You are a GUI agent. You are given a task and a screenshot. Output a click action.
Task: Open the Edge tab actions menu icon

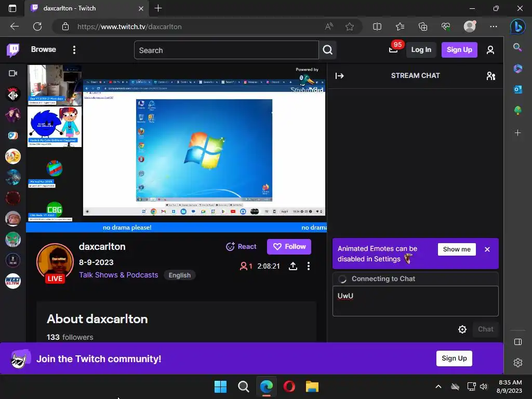(12, 8)
